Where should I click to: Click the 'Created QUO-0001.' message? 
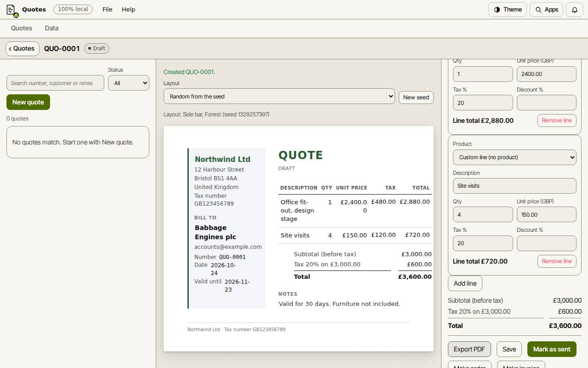(189, 72)
